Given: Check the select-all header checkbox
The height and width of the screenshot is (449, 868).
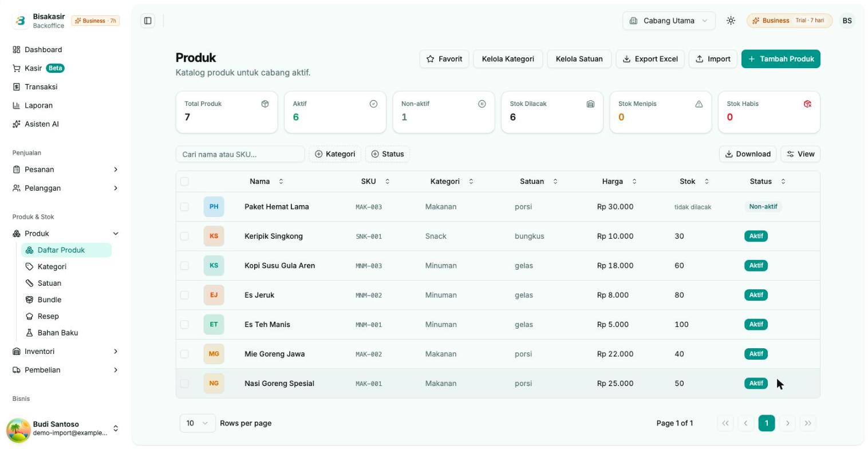Looking at the screenshot, I should 184,182.
